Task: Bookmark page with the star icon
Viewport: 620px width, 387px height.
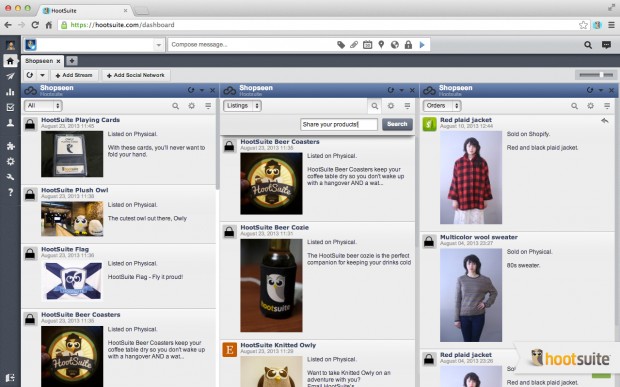Action: [x=583, y=25]
